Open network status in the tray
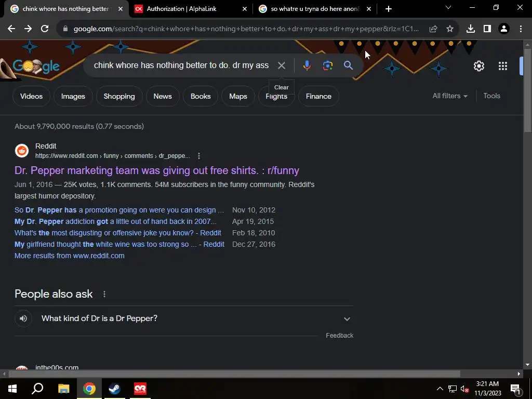The height and width of the screenshot is (399, 532). pyautogui.click(x=453, y=389)
